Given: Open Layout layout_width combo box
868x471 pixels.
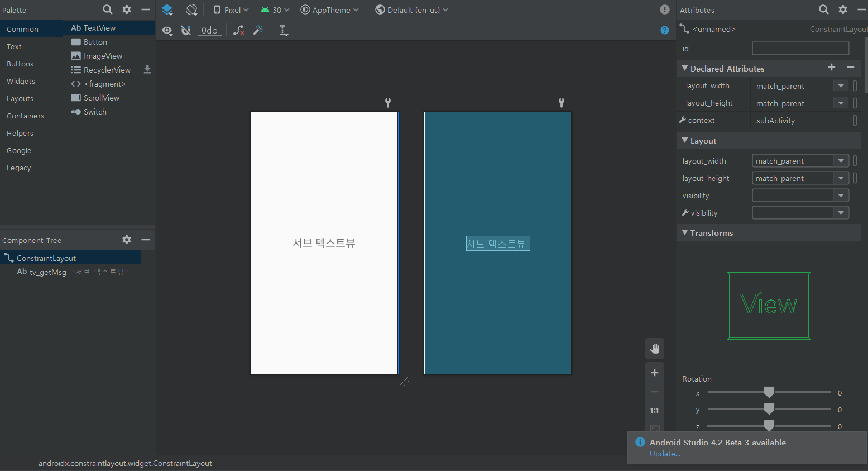Looking at the screenshot, I should (800, 161).
